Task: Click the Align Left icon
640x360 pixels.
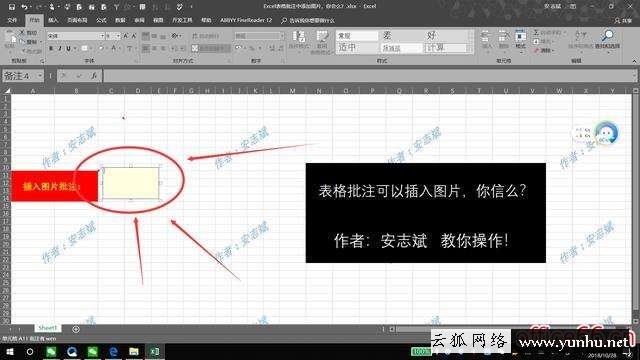Action: 146,48
